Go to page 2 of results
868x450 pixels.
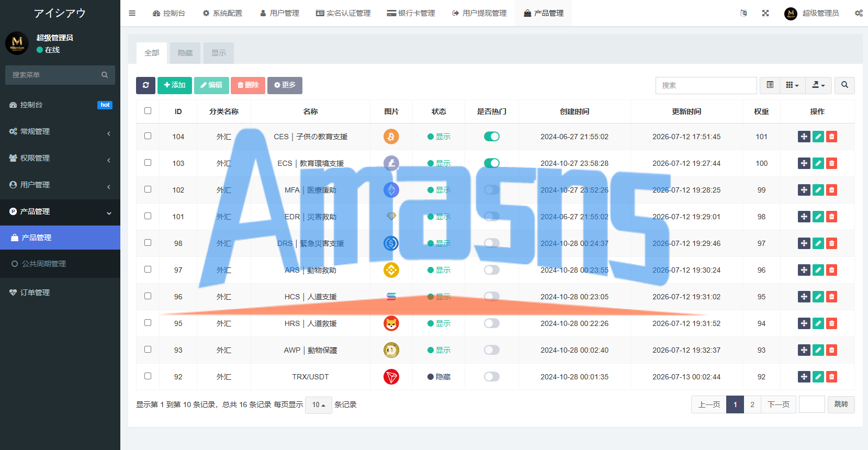752,404
